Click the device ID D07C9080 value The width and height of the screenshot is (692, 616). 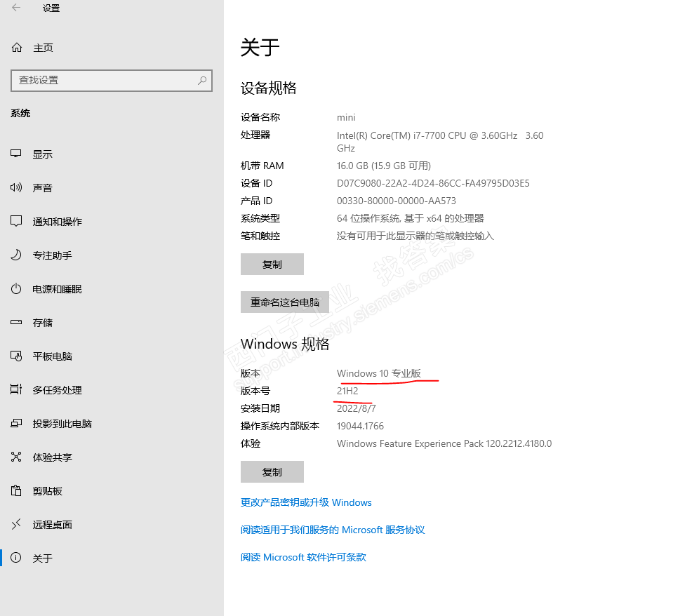(433, 184)
